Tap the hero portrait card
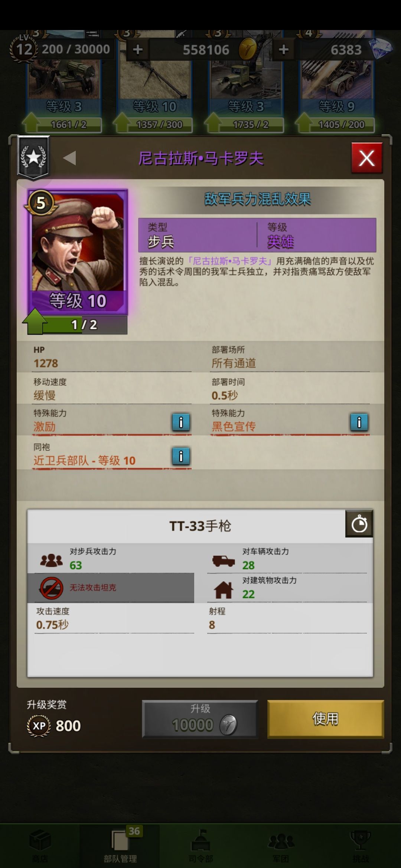This screenshot has width=401, height=868. pyautogui.click(x=78, y=252)
